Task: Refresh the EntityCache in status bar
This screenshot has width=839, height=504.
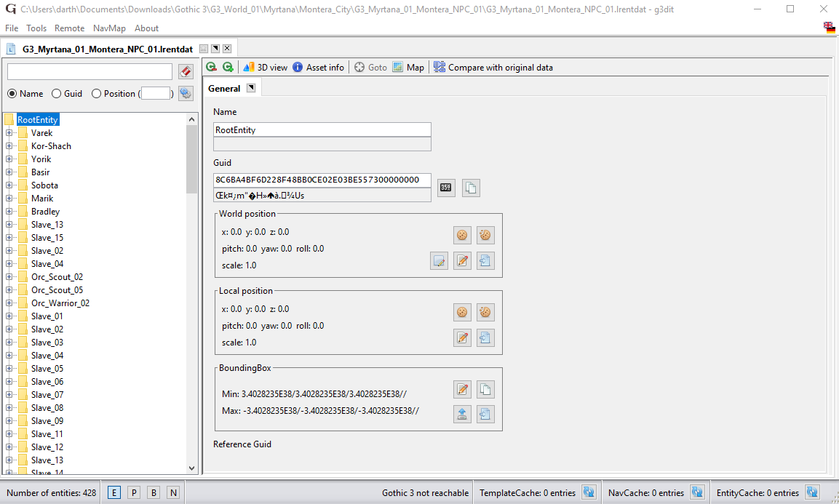Action: 812,492
